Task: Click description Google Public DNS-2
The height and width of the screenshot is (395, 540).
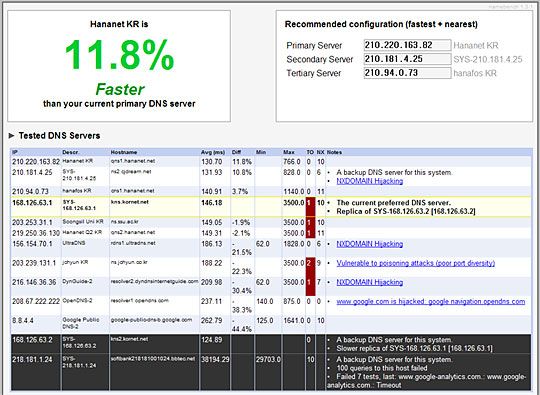Action: click(x=81, y=323)
